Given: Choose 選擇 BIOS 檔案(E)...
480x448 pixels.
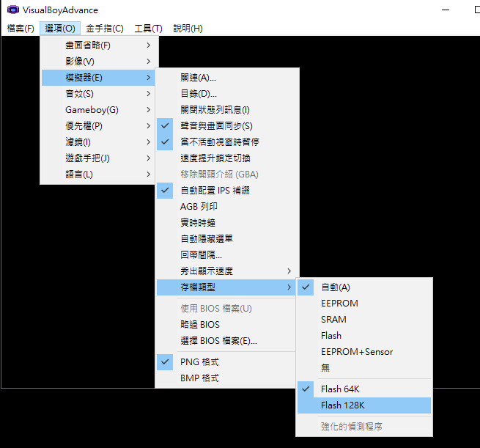Looking at the screenshot, I should click(x=227, y=341).
